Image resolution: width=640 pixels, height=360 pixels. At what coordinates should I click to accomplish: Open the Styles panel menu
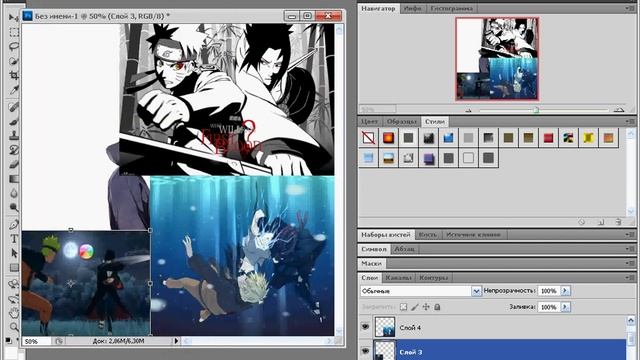629,122
